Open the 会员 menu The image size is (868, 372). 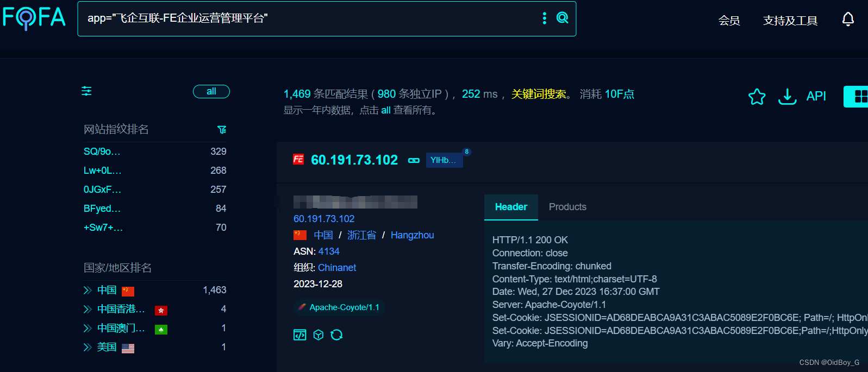(x=729, y=21)
